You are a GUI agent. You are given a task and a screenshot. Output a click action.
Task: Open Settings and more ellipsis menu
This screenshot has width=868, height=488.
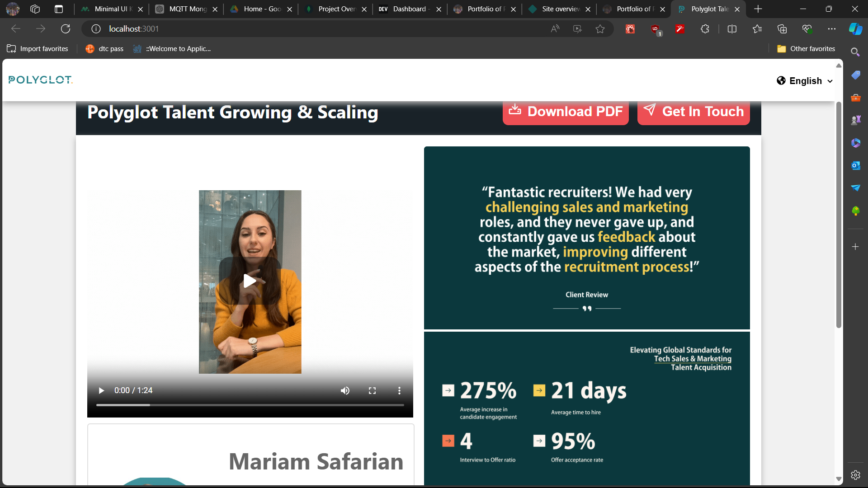(x=831, y=29)
